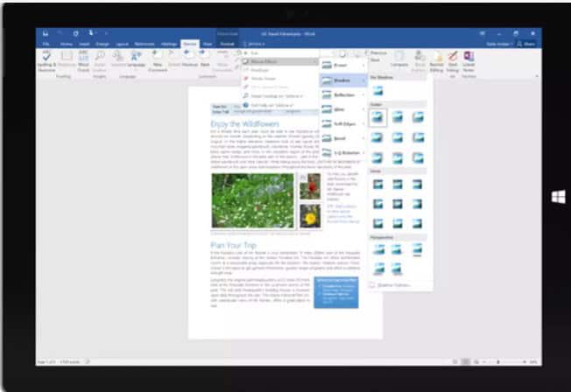Pick middle Outer shadow preset in center row

point(398,137)
